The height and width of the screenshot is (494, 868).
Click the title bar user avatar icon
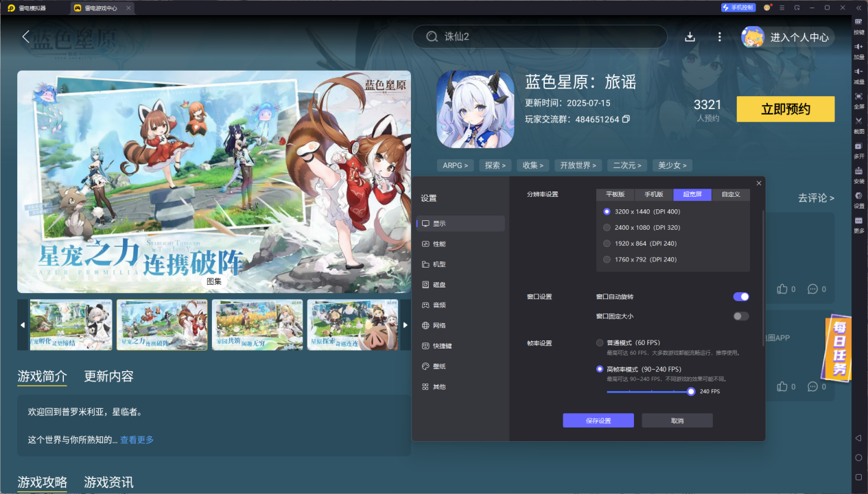coord(766,8)
